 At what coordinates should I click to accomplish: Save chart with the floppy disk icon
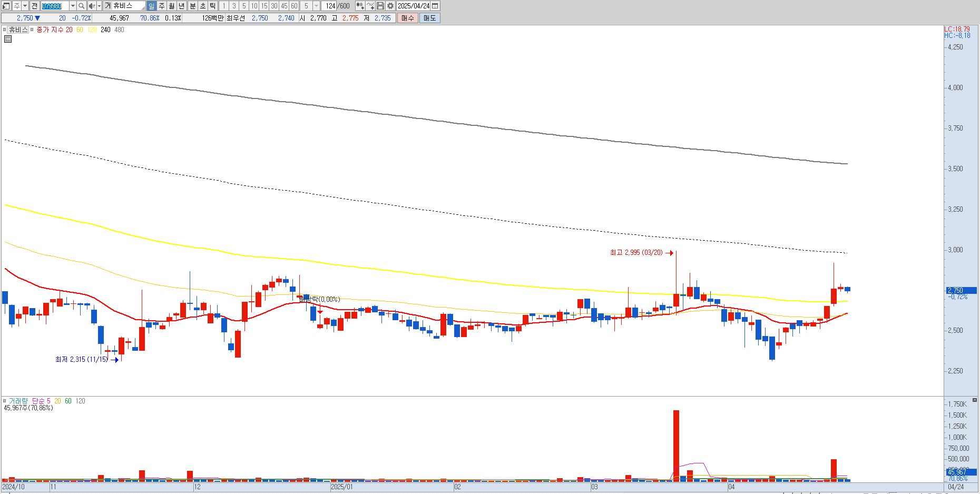pos(380,6)
